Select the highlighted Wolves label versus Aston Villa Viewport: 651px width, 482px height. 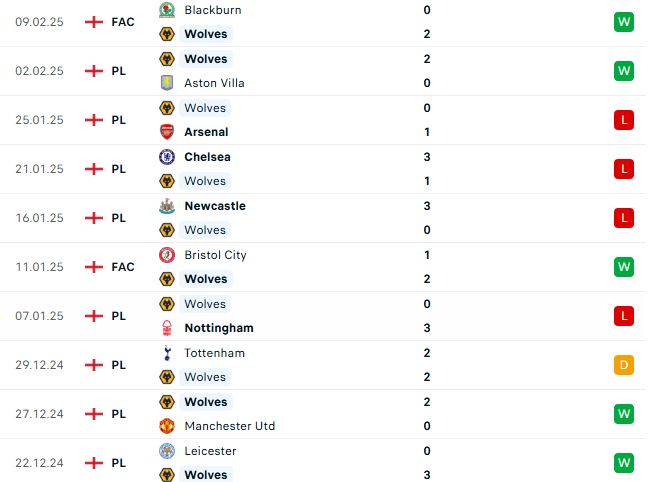[206, 59]
